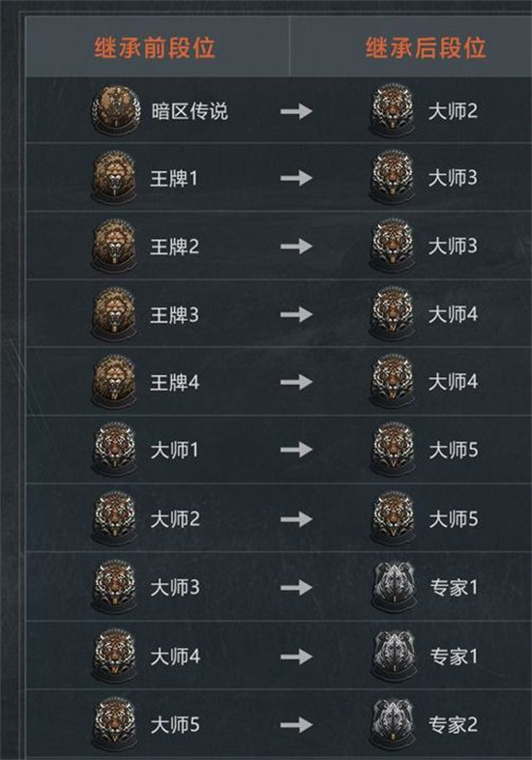Select the 继承后段位 column header
This screenshot has width=532, height=760.
(426, 47)
